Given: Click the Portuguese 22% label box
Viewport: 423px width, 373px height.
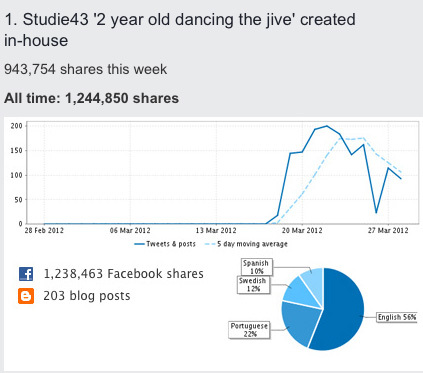Looking at the screenshot, I should (x=249, y=330).
